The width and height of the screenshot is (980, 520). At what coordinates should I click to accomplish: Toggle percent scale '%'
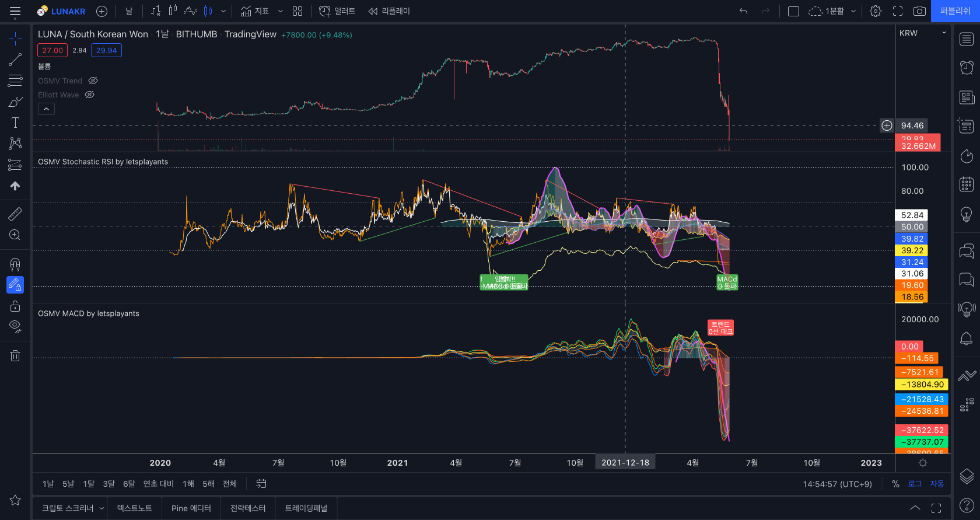pos(895,484)
